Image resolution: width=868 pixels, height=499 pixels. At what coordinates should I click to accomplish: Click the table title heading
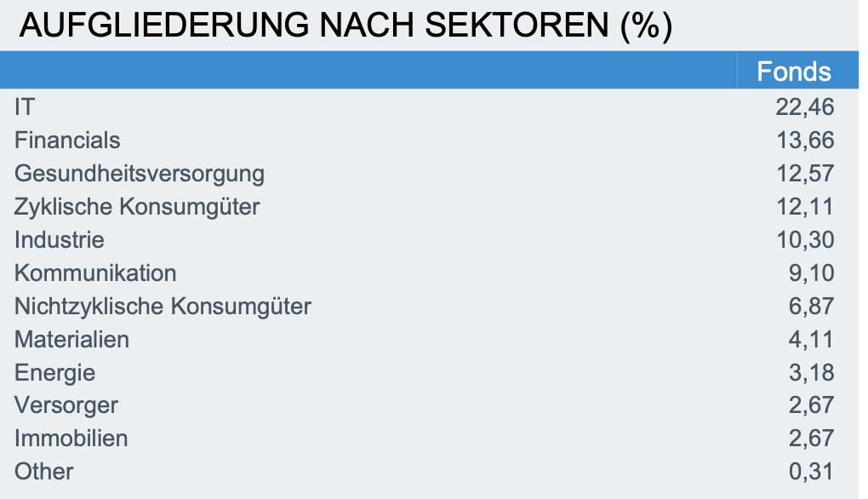click(x=345, y=27)
